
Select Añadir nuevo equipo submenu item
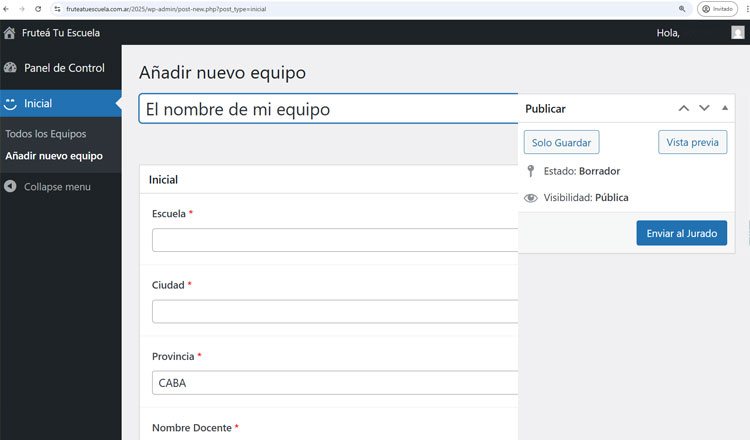click(x=54, y=156)
